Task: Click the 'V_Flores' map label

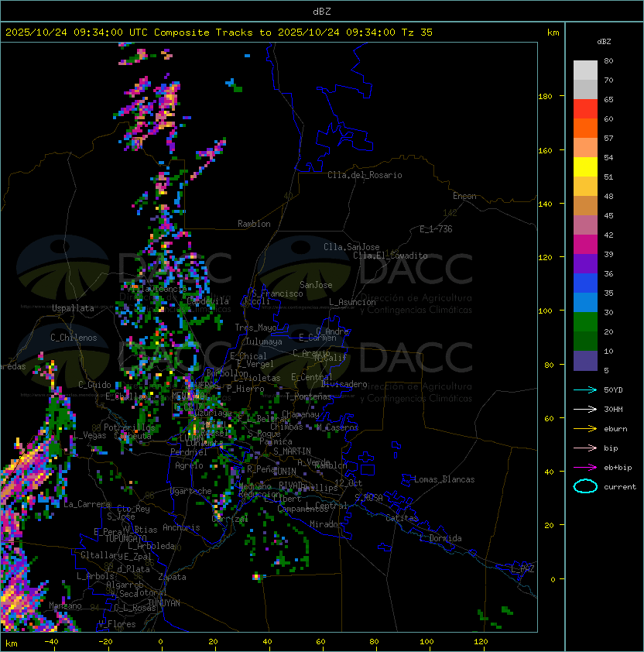Action: point(117,624)
